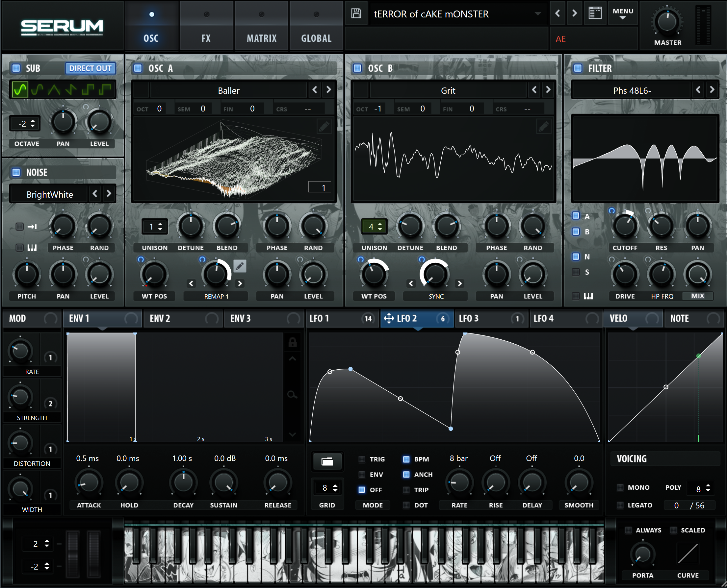727x588 pixels.
Task: Enable filter routing for Sub (S)
Action: (x=576, y=272)
